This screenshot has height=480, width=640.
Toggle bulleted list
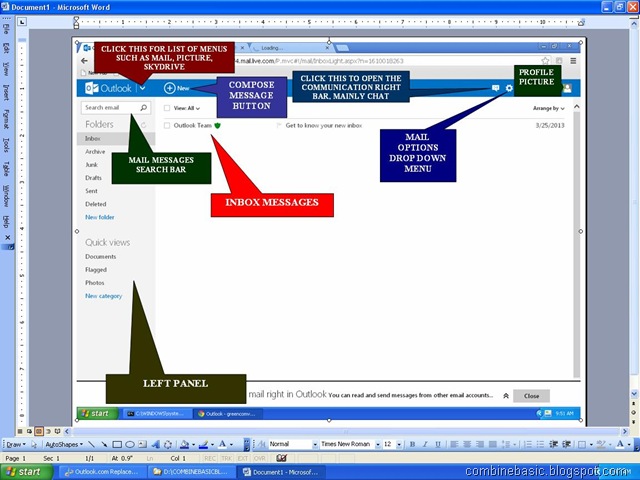coord(540,444)
